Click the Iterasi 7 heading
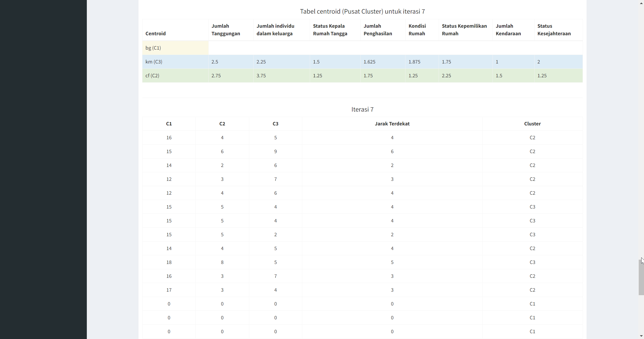644x339 pixels. pos(362,109)
